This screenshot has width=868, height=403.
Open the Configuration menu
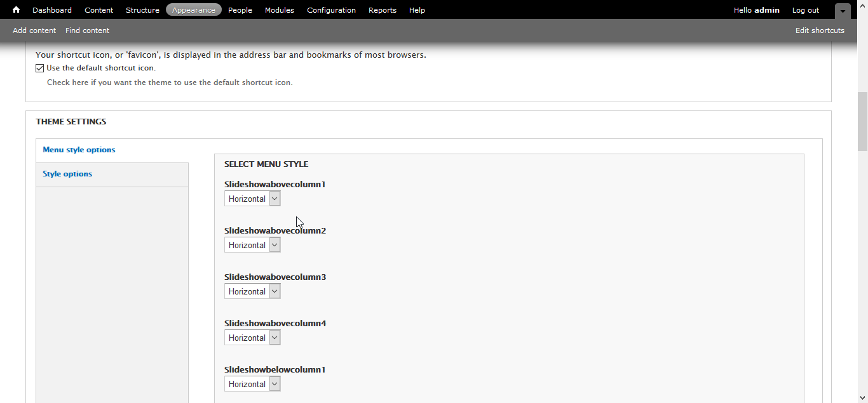point(331,10)
